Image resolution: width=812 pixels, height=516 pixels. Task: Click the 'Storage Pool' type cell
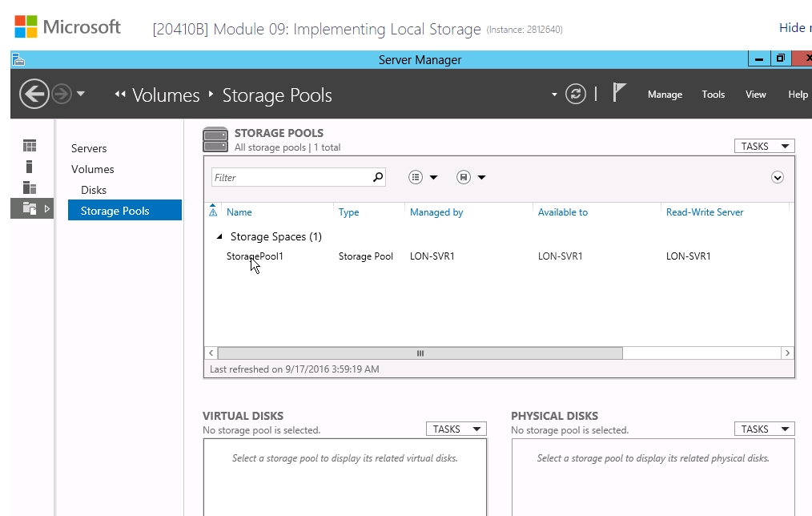366,256
